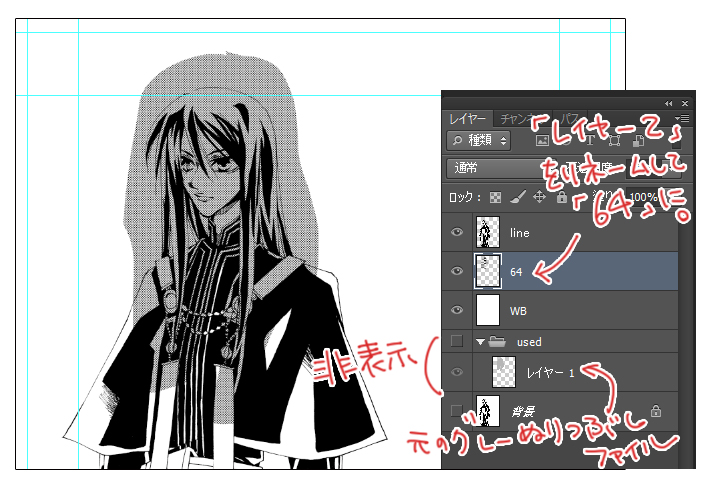Filter layers by shape icon
This screenshot has height=492, width=718.
614,141
